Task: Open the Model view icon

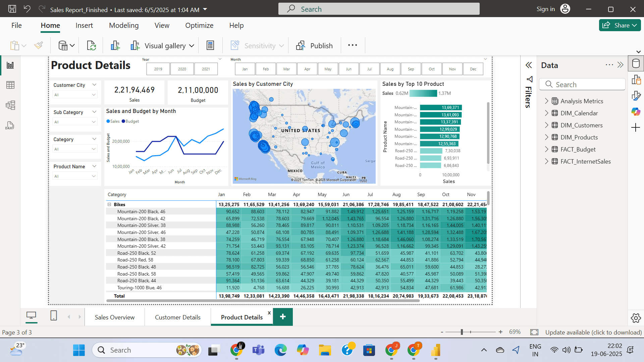Action: coord(10,105)
